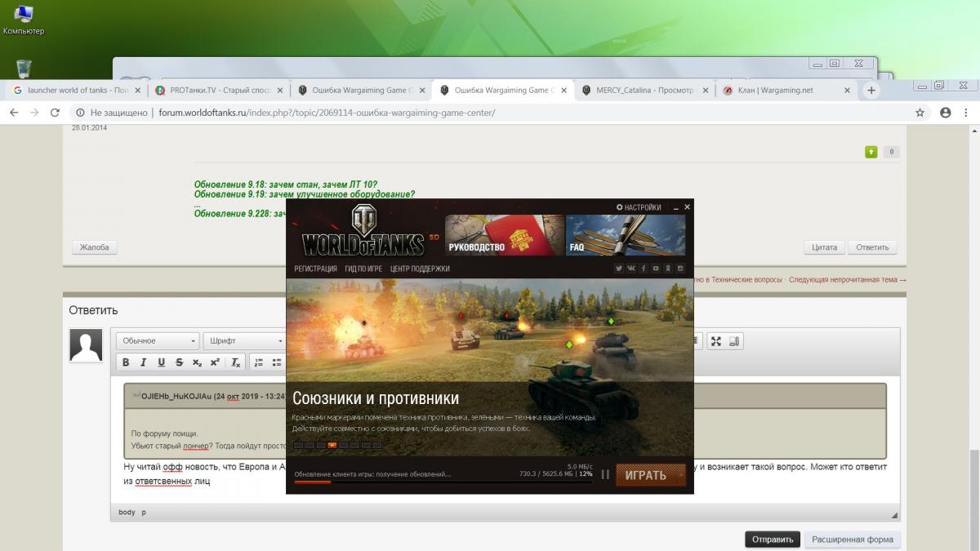The width and height of the screenshot is (980, 551).
Task: Toggle bold formatting in reply editor
Action: [126, 362]
